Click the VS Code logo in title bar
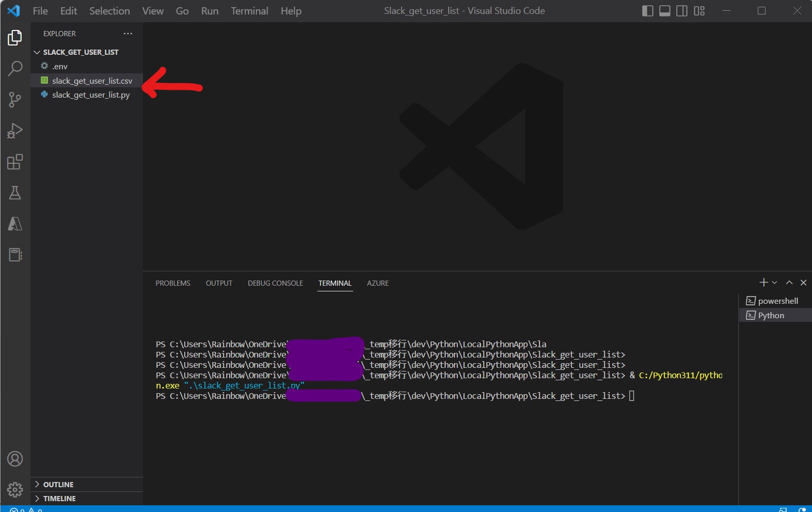The width and height of the screenshot is (812, 512). [14, 10]
